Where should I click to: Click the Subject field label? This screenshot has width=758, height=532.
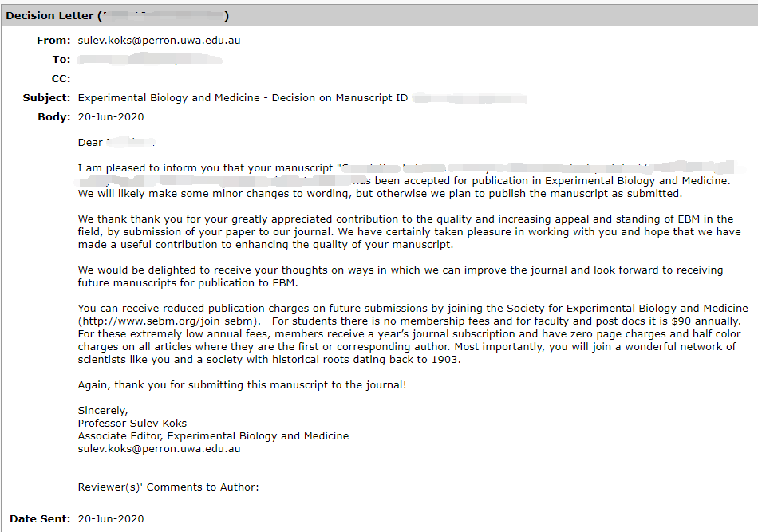46,98
